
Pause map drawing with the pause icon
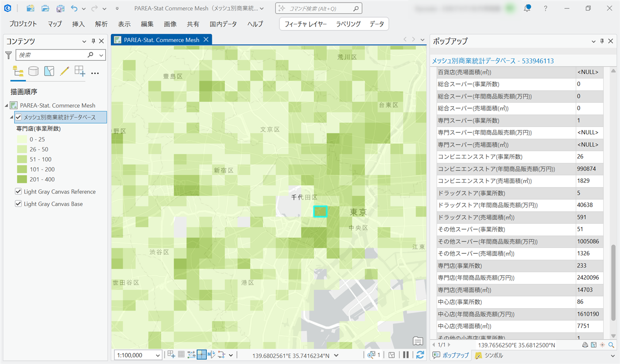pyautogui.click(x=406, y=355)
